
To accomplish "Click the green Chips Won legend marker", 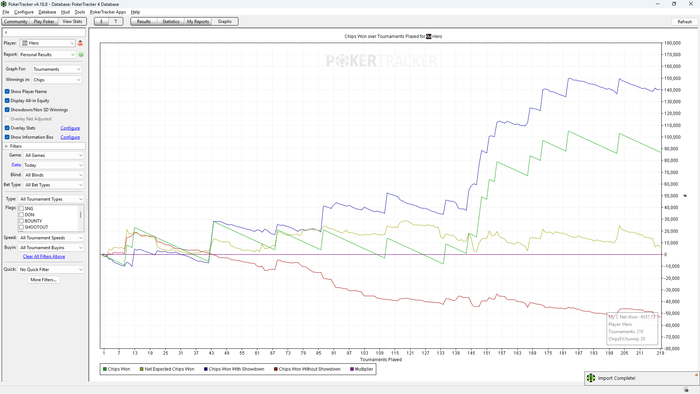I will pos(104,369).
